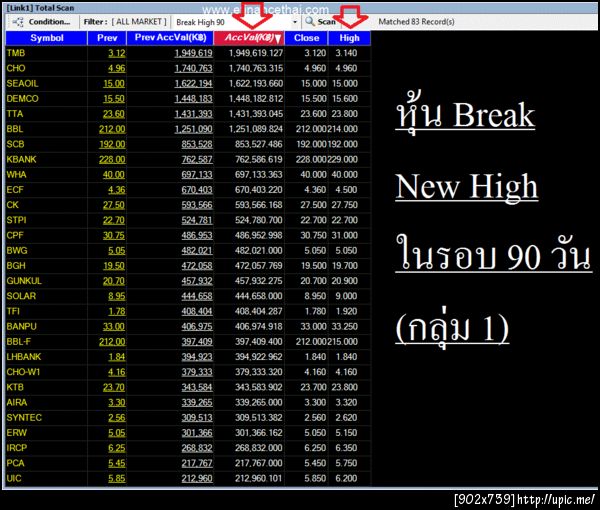Viewport: 600px width, 510px height.
Task: Select the TFI symbol
Action: pos(13,311)
